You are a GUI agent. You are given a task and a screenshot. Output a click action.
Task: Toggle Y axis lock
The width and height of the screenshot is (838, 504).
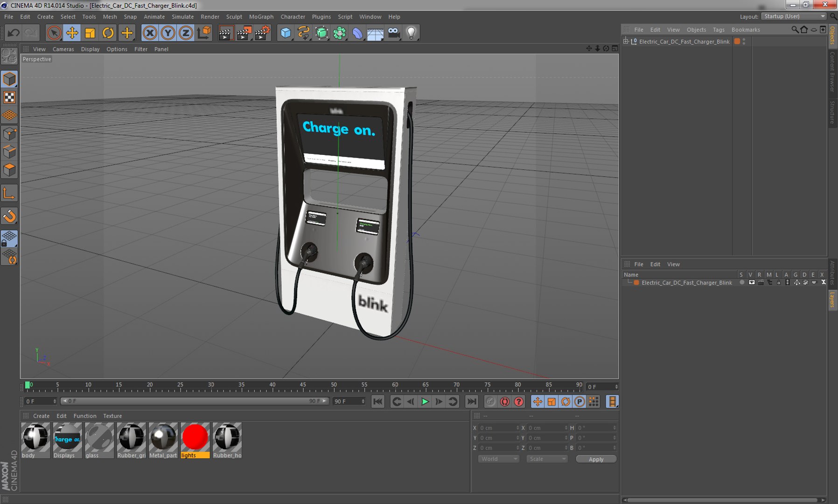pyautogui.click(x=168, y=33)
